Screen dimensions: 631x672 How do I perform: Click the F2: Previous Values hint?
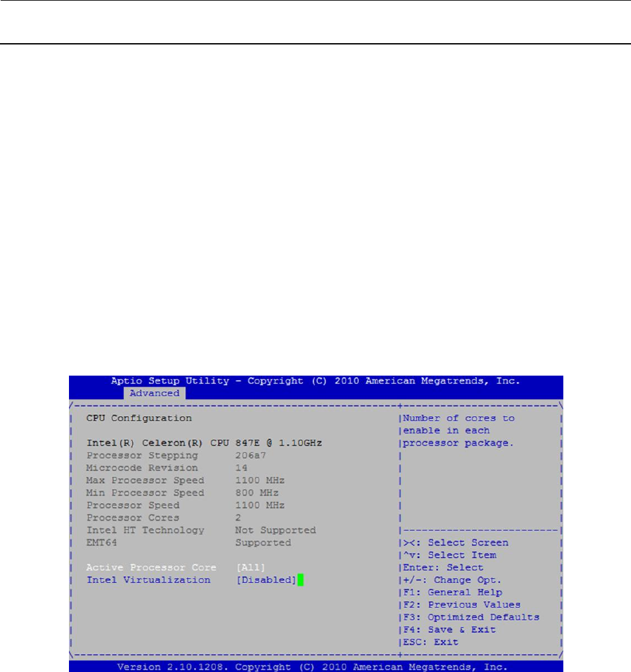coord(461,605)
